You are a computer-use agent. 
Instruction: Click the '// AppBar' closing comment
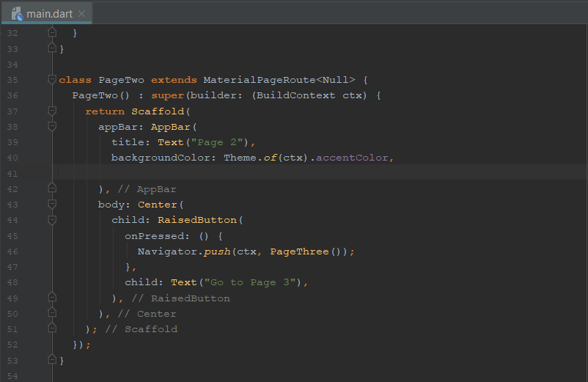pyautogui.click(x=147, y=189)
